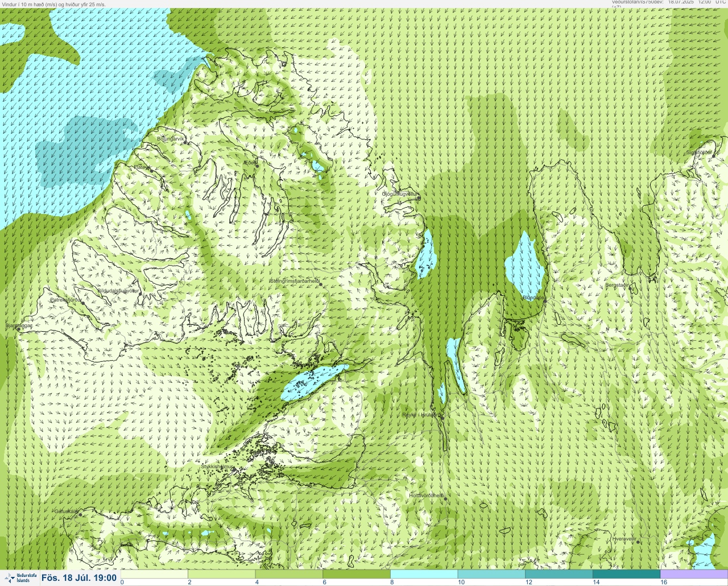Click the legend value 16
Viewport: 728px width, 586px height.
(664, 582)
